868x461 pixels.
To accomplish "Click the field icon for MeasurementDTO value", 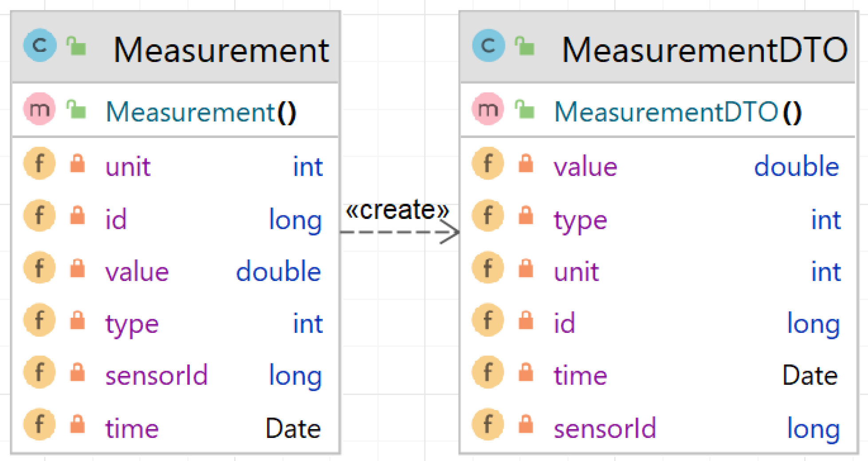I will click(x=488, y=164).
